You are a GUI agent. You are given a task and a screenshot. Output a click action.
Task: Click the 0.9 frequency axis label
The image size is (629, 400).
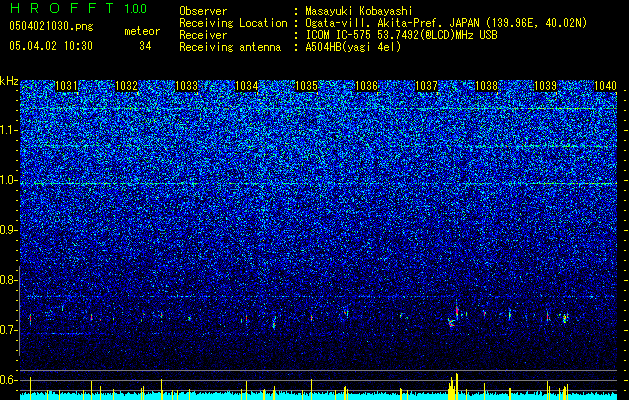8,230
